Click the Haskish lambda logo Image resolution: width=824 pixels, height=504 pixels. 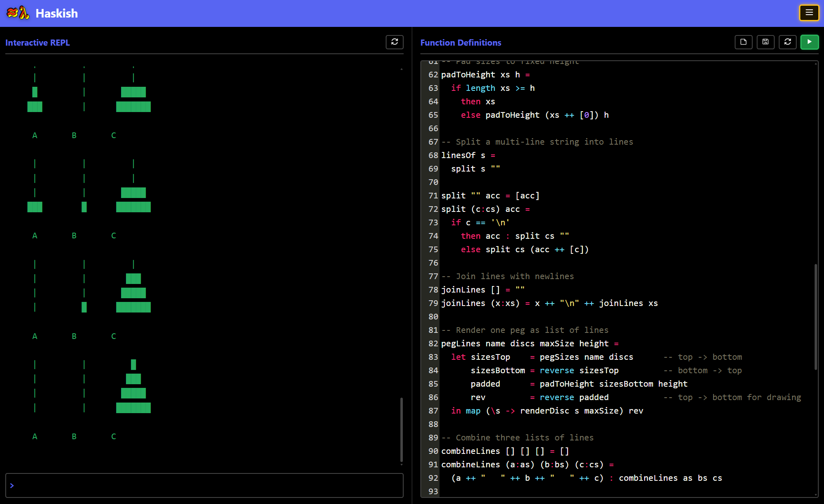[18, 13]
